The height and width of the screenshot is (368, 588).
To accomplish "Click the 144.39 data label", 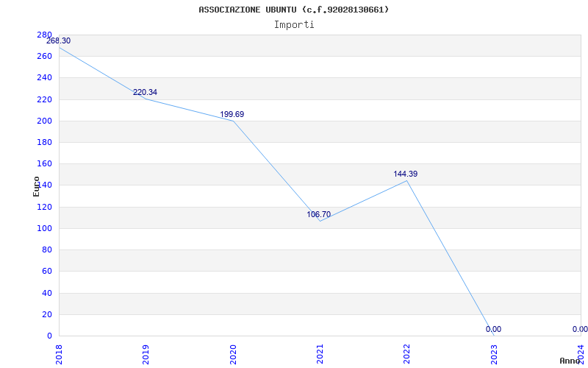I will (406, 174).
